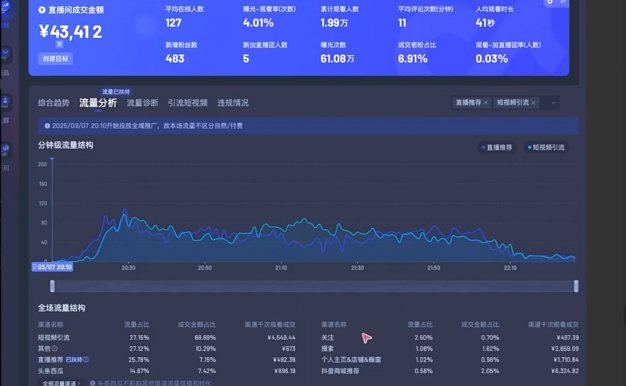Click the 新增粉丝数 value 483
Screen dimensions: 626x386
coord(175,59)
